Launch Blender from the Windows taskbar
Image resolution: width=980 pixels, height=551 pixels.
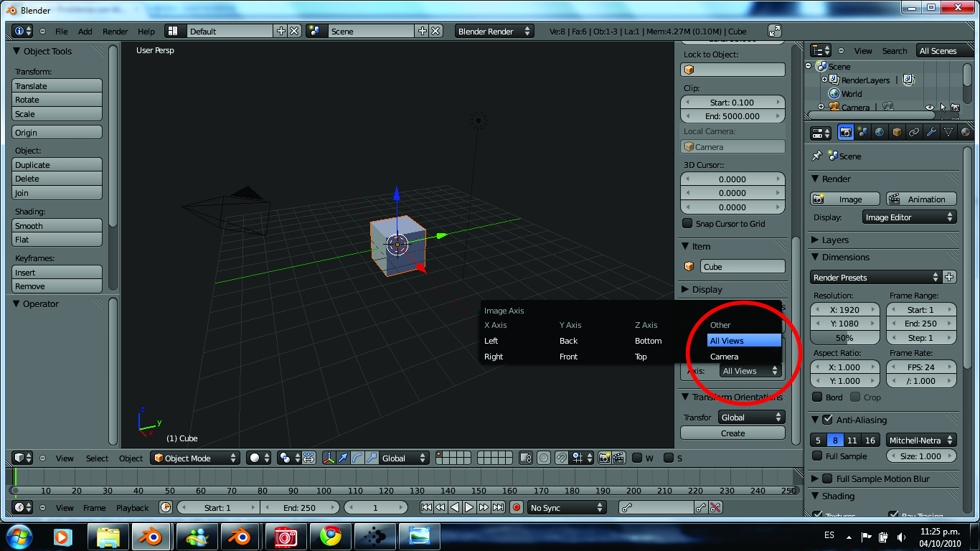coord(151,536)
